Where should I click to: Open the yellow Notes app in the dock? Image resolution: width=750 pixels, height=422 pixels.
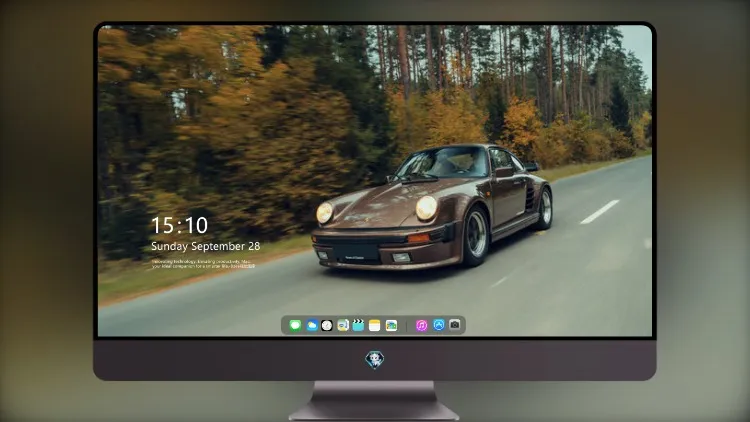[x=375, y=325]
